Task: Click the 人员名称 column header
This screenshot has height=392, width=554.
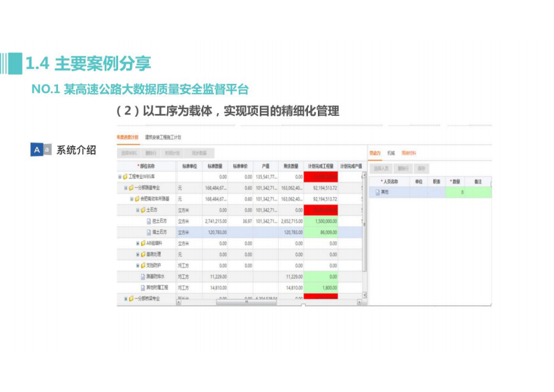Action: (x=390, y=182)
